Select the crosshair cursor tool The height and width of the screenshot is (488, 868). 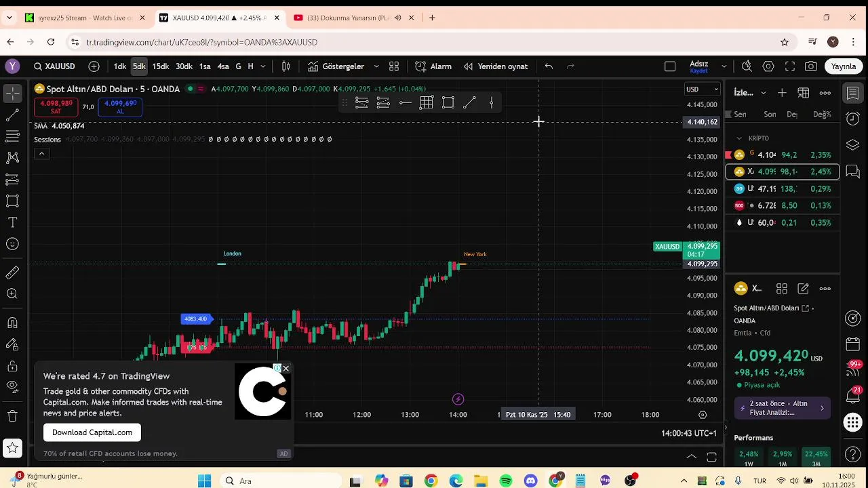[x=12, y=93]
